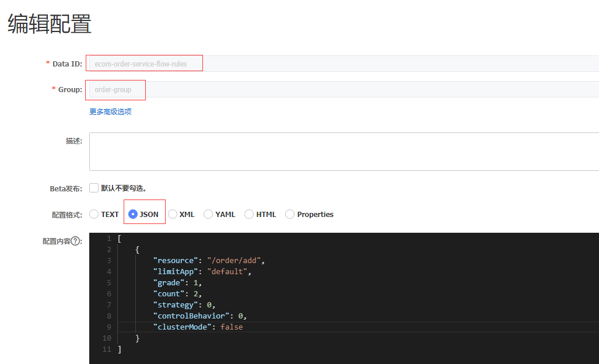The height and width of the screenshot is (364, 599).
Task: Select the JSON format radio button
Action: pos(133,214)
